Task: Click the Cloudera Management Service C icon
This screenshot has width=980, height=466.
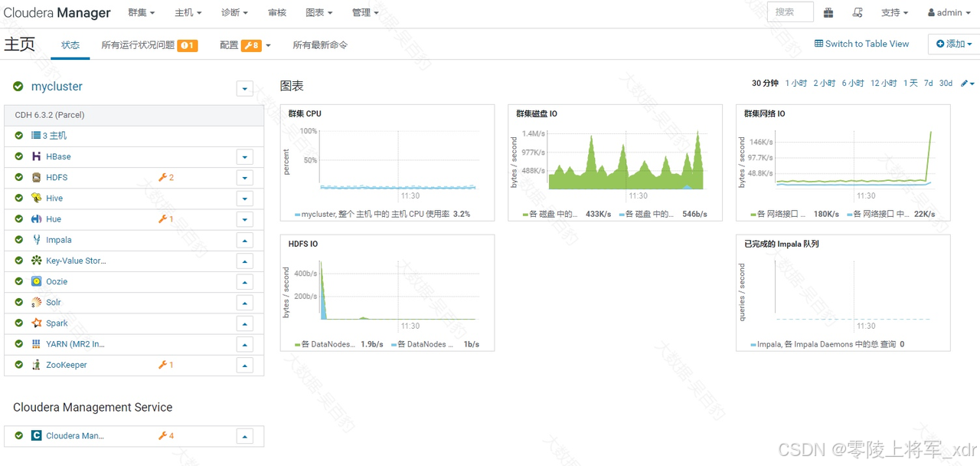Action: click(x=36, y=435)
